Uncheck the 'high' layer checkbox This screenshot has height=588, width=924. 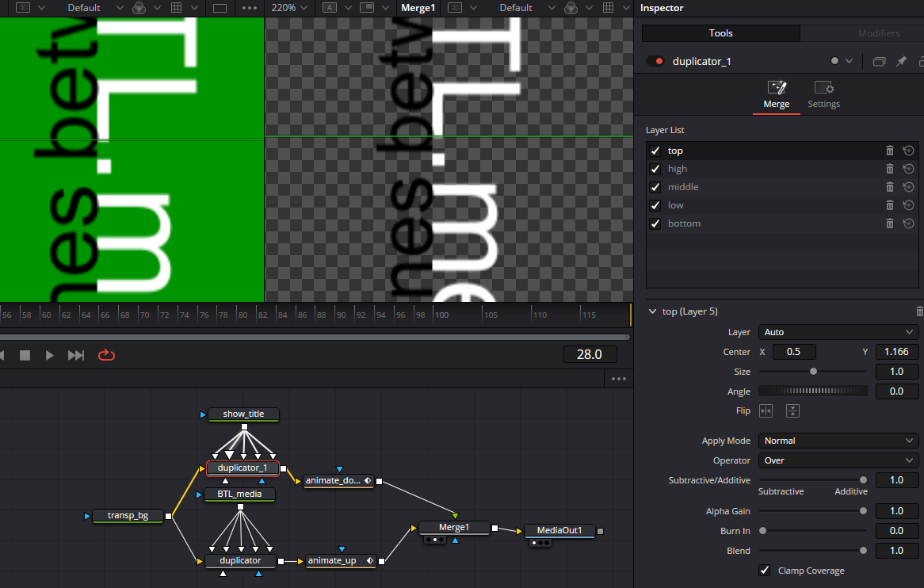(x=655, y=169)
